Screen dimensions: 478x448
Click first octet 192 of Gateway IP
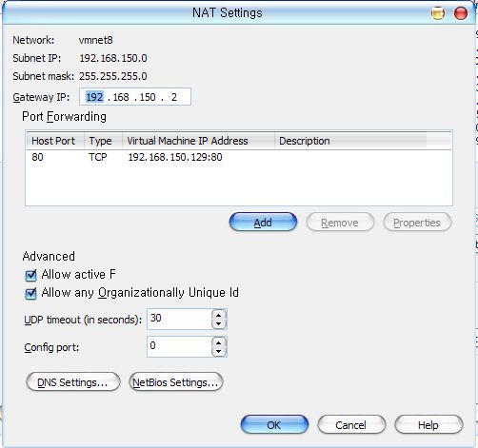coord(94,97)
